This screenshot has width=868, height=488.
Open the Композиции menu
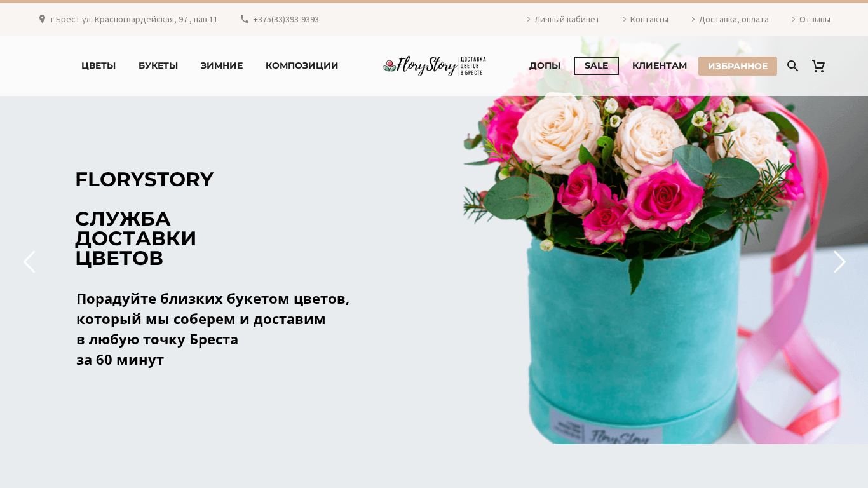302,65
